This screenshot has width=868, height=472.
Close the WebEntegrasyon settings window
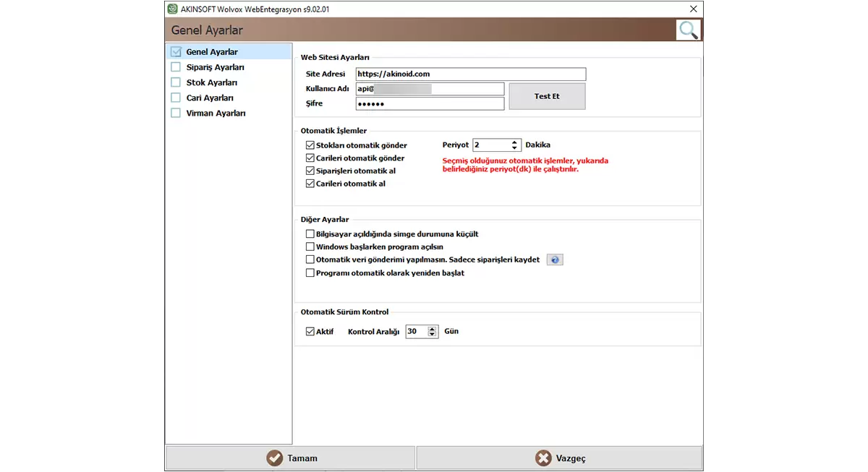point(693,9)
